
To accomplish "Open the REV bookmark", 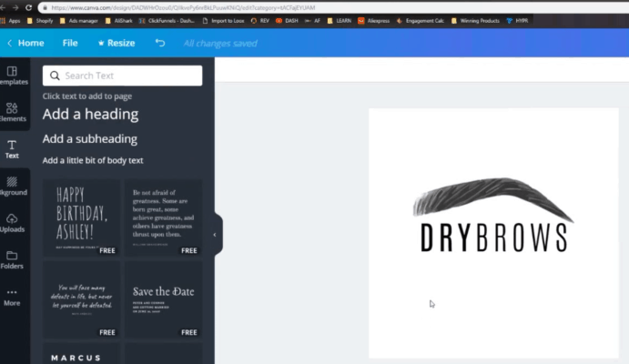I will (260, 21).
